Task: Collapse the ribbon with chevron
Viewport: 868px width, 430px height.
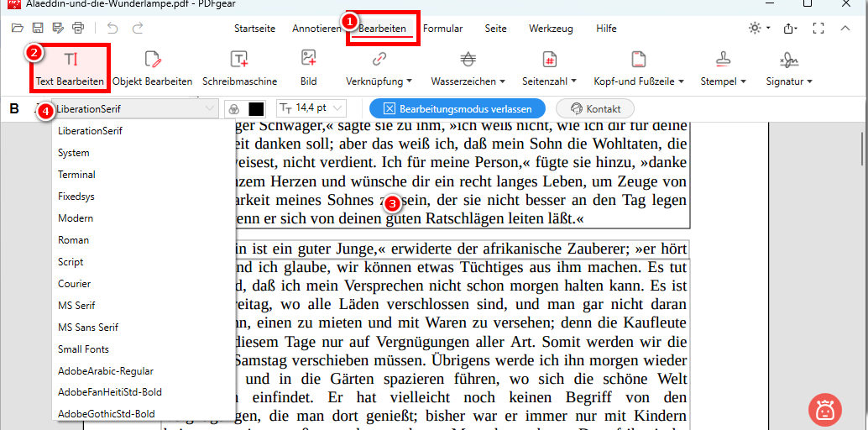Action: (x=844, y=29)
